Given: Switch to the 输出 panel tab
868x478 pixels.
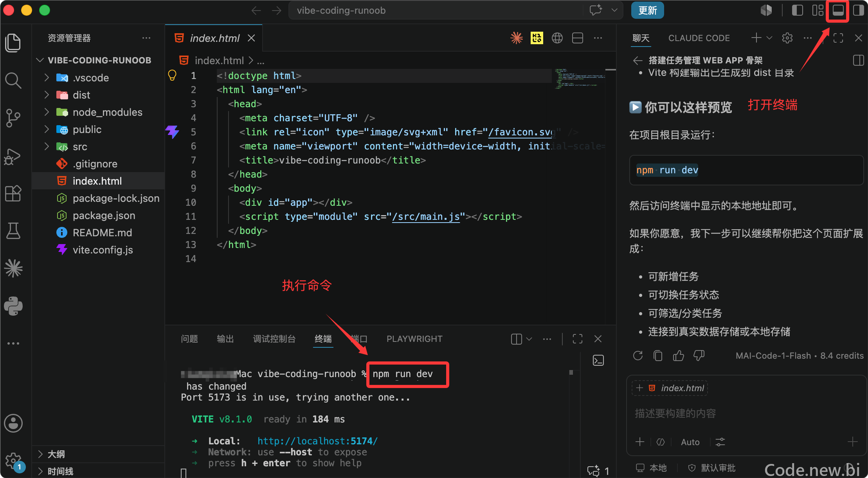Looking at the screenshot, I should [x=225, y=339].
